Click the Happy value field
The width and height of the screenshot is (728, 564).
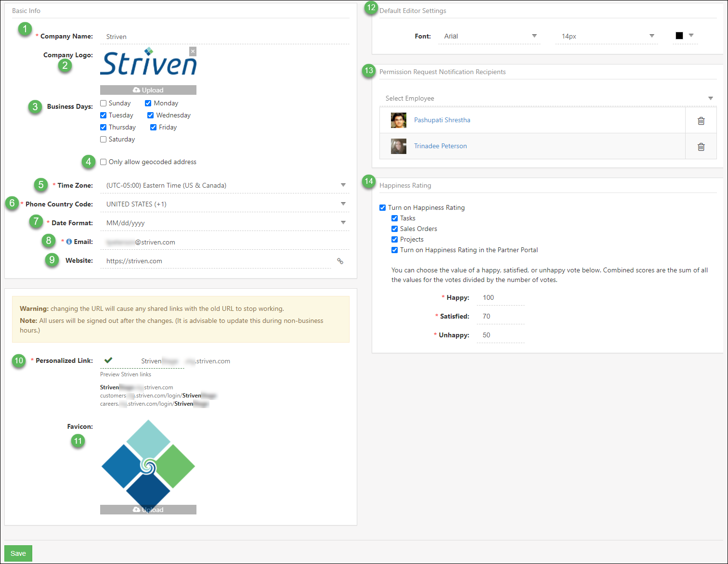click(x=501, y=297)
